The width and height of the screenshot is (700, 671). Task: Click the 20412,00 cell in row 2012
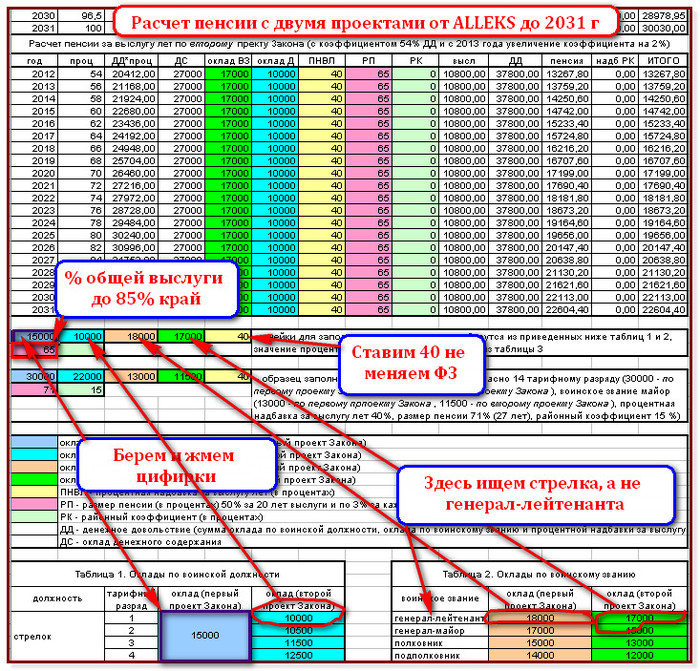click(x=131, y=74)
